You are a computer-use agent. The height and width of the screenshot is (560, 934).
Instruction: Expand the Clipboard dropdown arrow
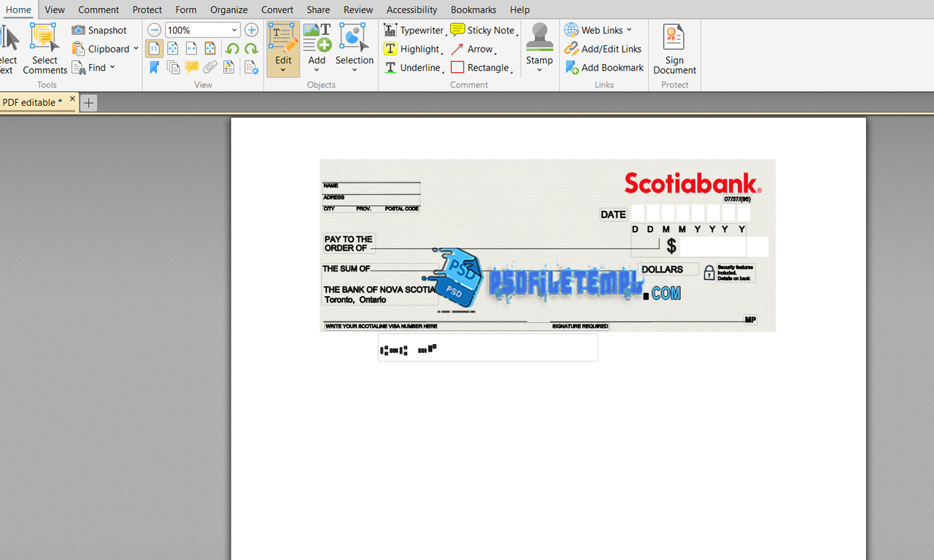click(x=136, y=49)
